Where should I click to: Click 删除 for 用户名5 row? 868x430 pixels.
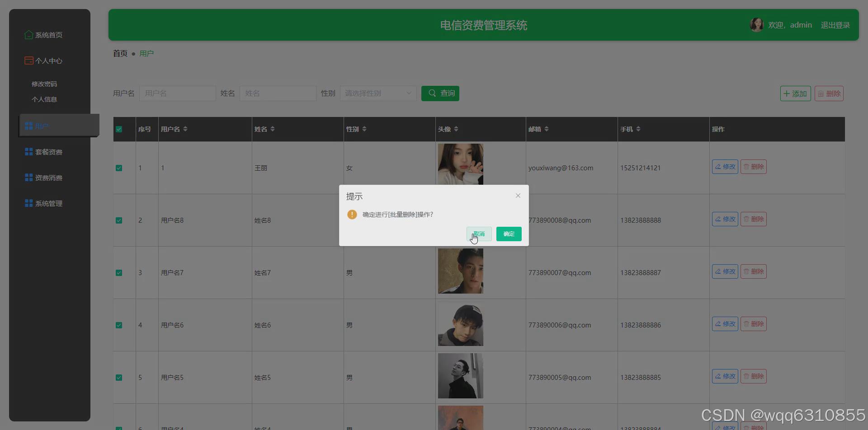coord(753,376)
